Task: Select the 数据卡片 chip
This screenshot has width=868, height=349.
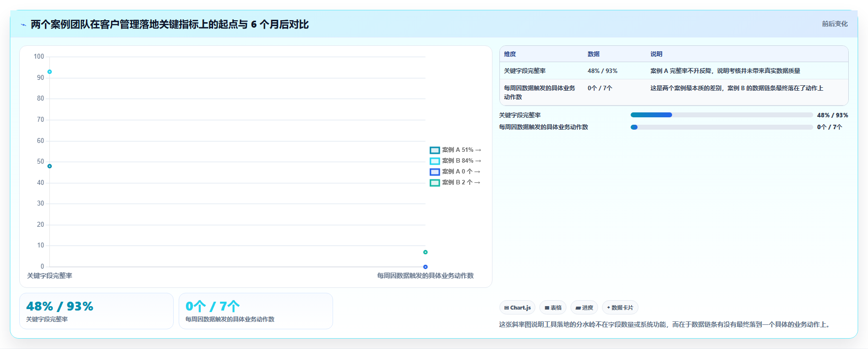Action: (620, 308)
